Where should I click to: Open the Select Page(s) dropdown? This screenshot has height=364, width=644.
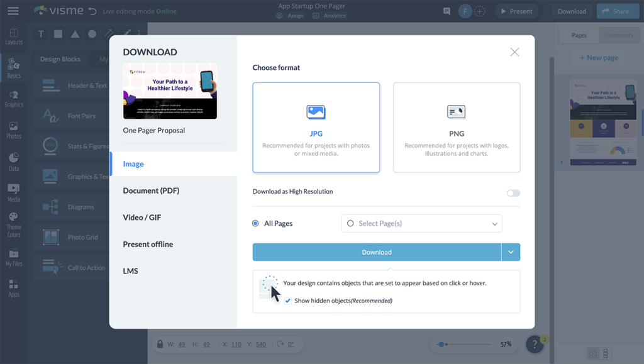[x=421, y=223]
